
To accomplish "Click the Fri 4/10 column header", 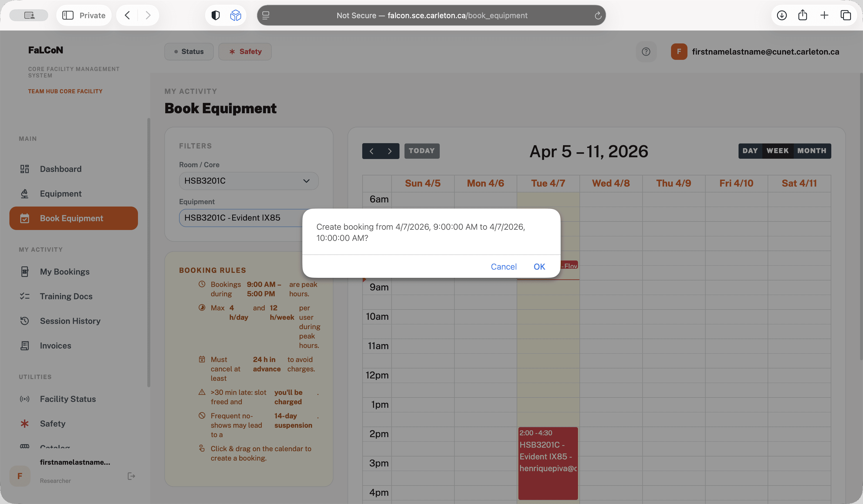I will pos(736,183).
